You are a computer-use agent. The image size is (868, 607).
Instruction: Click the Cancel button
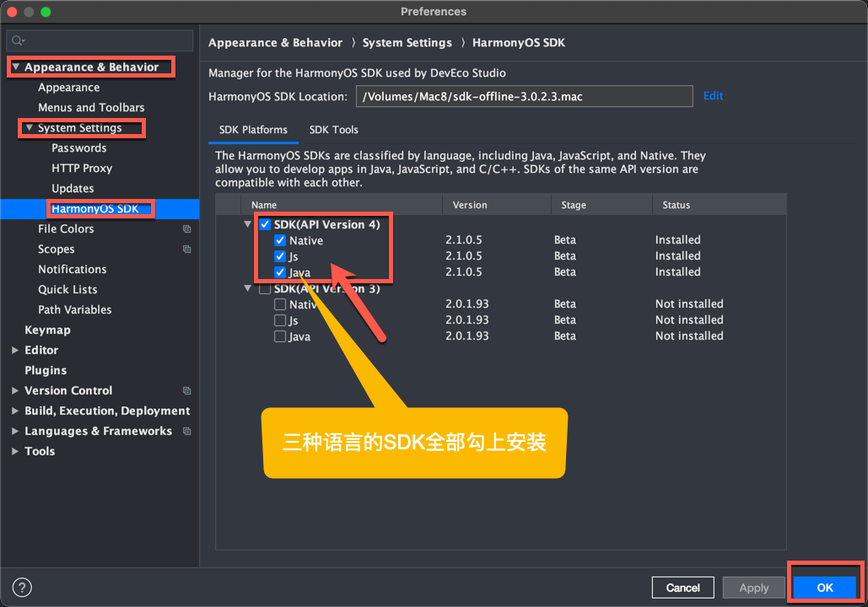682,588
